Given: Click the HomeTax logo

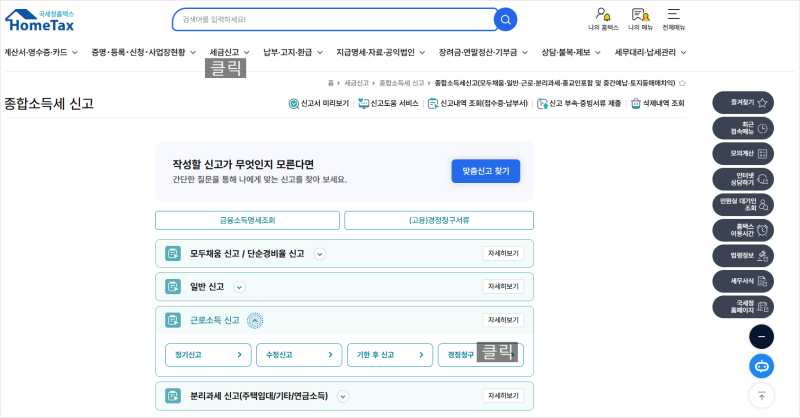Looking at the screenshot, I should (x=39, y=20).
